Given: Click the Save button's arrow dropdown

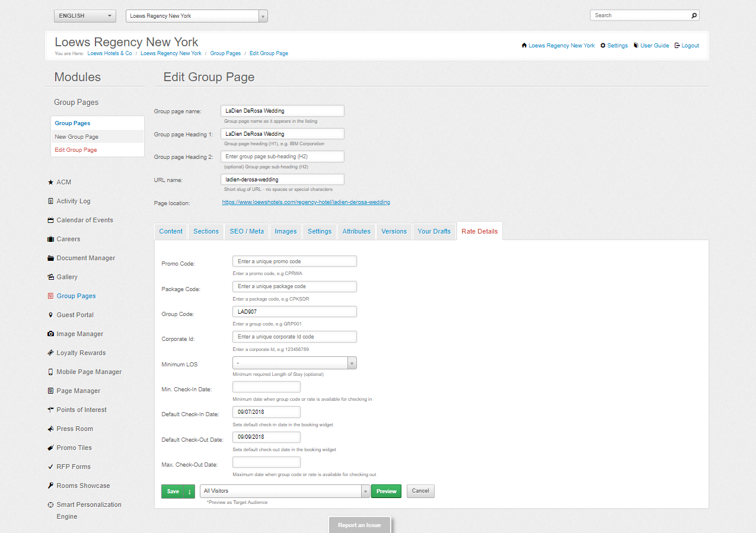Looking at the screenshot, I should click(190, 491).
